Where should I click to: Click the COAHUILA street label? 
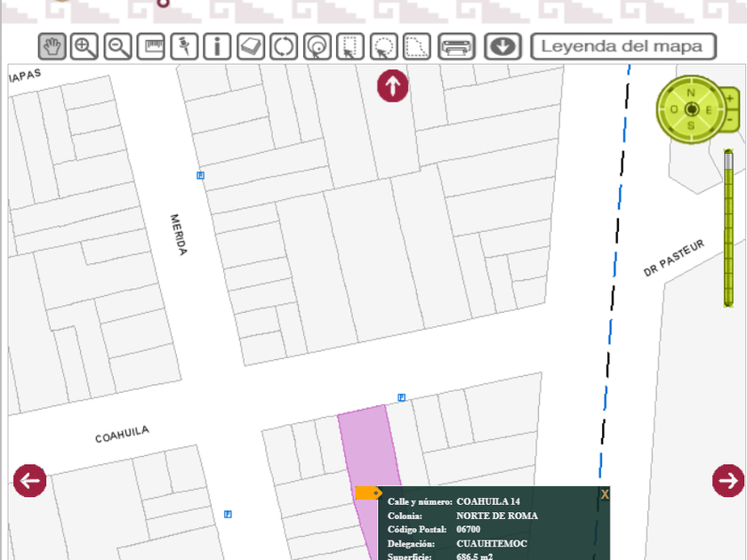click(122, 435)
